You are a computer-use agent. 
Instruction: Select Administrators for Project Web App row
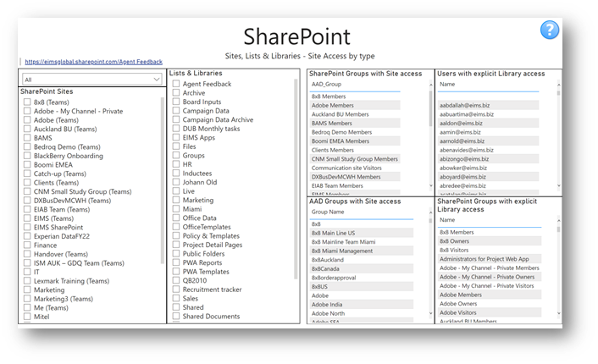pyautogui.click(x=490, y=259)
